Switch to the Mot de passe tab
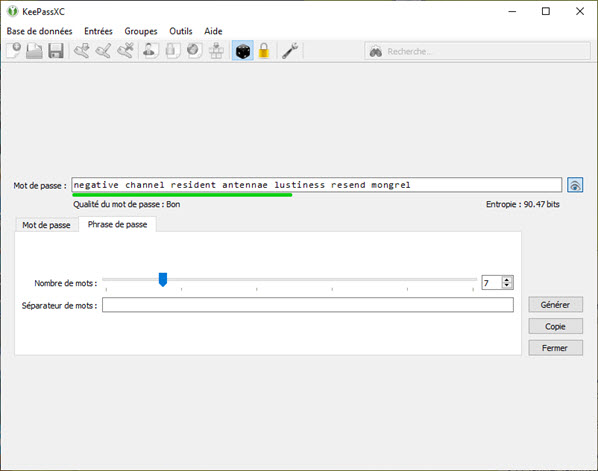Screen dimensions: 598x471 [47, 225]
